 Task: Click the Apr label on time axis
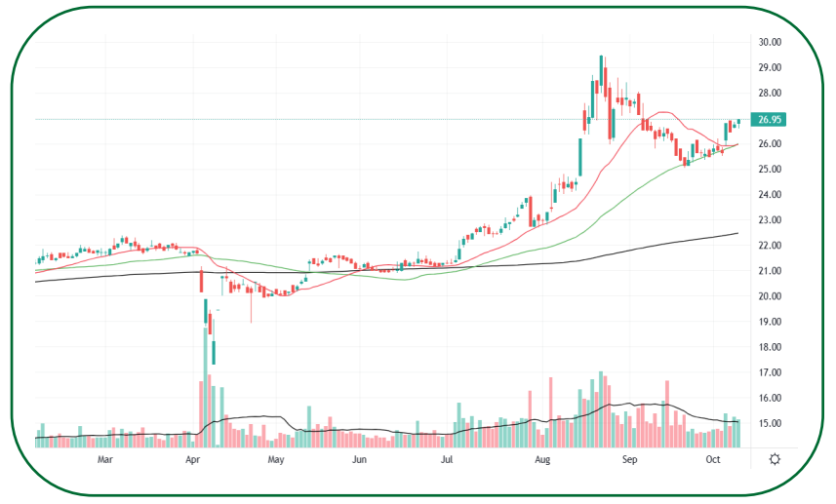tap(192, 459)
